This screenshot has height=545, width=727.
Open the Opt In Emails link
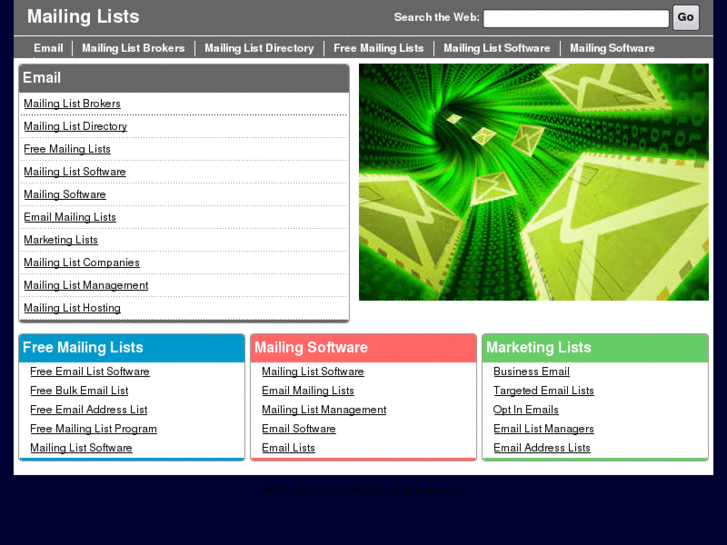[x=526, y=410]
